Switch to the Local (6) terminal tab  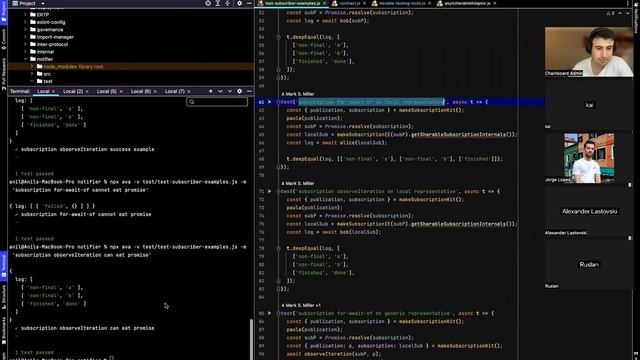tap(141, 91)
